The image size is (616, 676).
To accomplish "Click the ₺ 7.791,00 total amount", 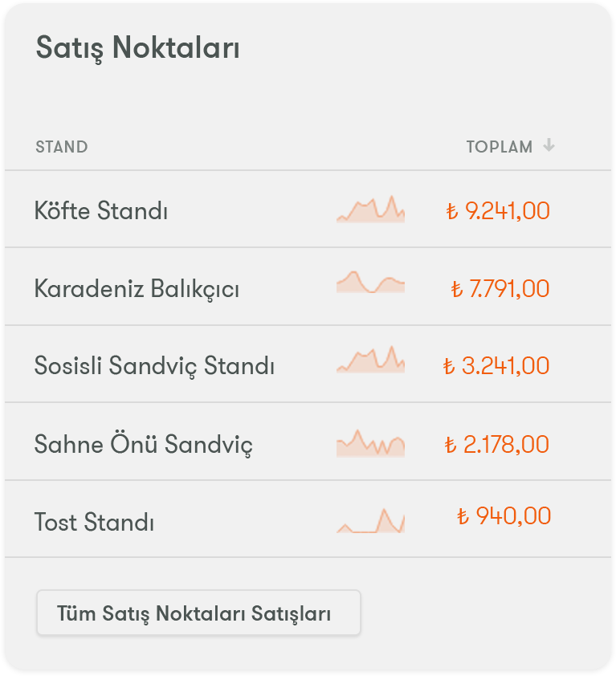I will (x=500, y=288).
